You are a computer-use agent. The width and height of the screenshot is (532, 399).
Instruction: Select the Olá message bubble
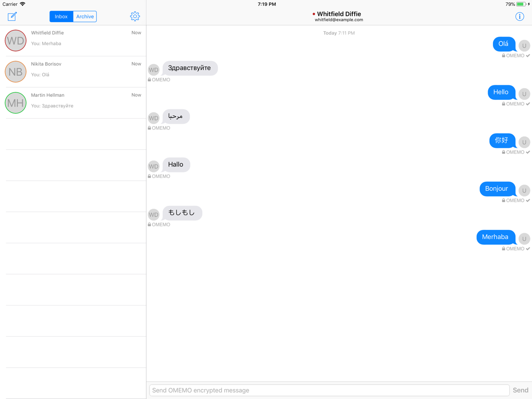click(504, 44)
